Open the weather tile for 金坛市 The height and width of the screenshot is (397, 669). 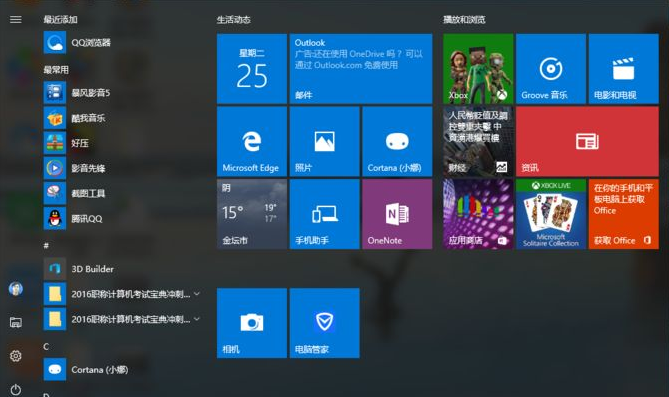click(252, 214)
